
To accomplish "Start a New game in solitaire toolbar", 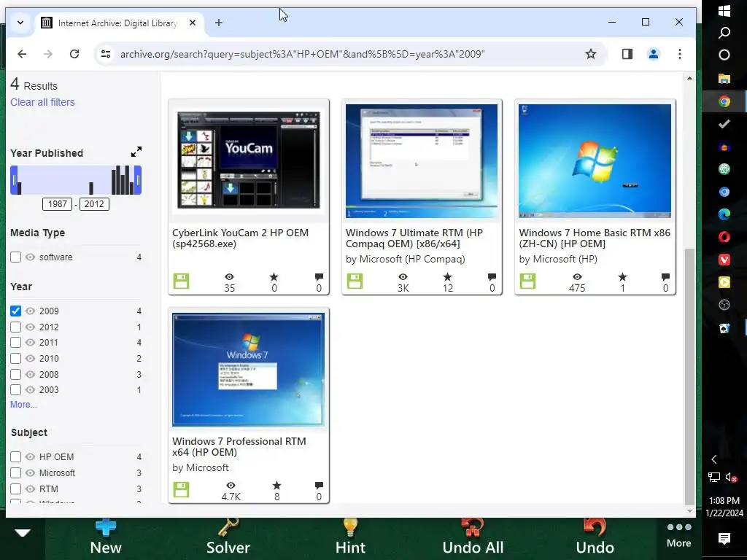I will point(106,537).
